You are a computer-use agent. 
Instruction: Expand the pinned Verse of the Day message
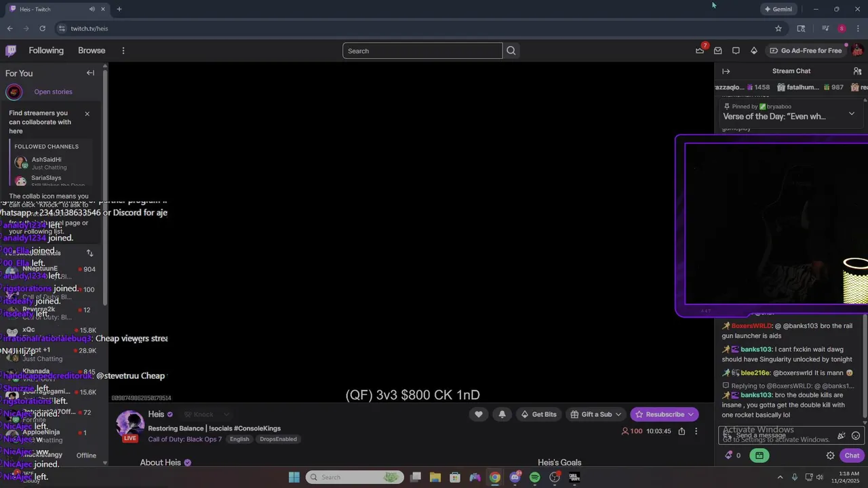tap(852, 113)
